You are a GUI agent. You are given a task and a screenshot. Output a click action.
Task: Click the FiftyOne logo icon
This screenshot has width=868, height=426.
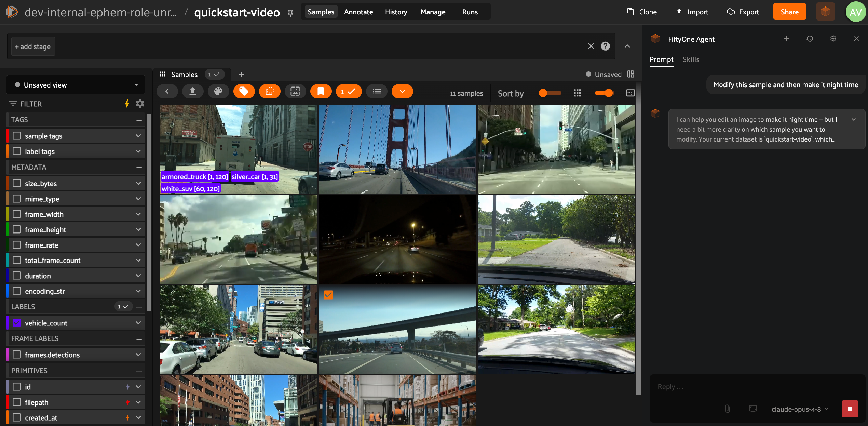(x=12, y=12)
